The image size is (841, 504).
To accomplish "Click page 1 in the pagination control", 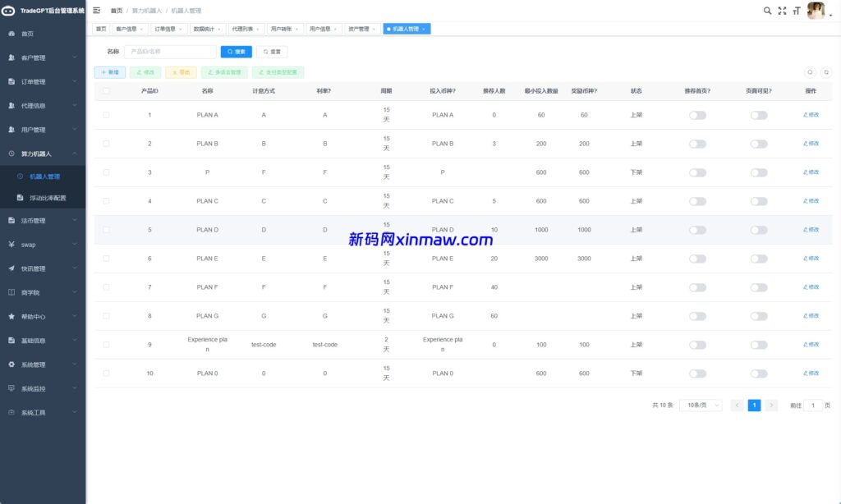I will tap(754, 405).
